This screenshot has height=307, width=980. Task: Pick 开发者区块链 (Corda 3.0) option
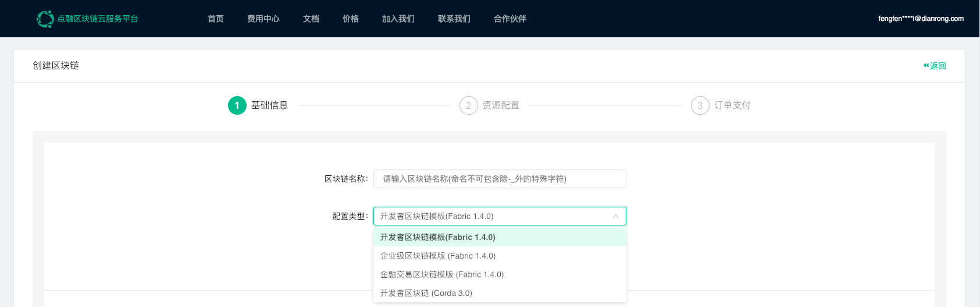[500, 293]
